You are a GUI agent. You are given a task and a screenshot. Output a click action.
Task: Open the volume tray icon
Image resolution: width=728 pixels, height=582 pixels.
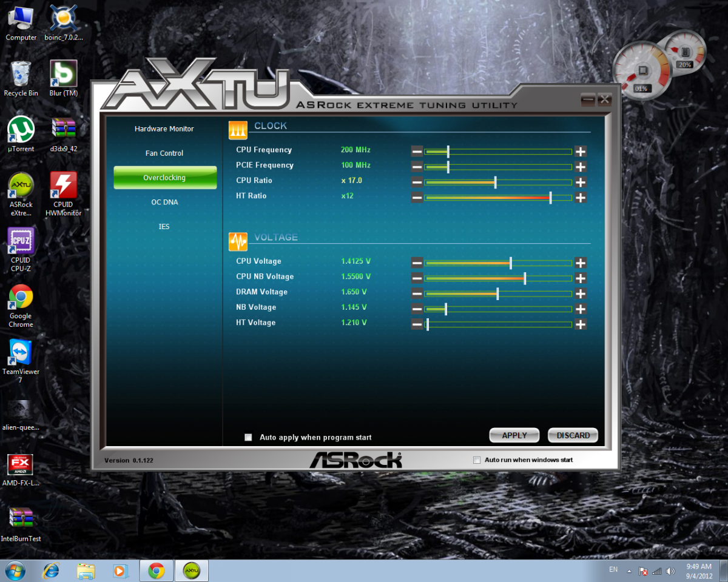[x=670, y=571]
